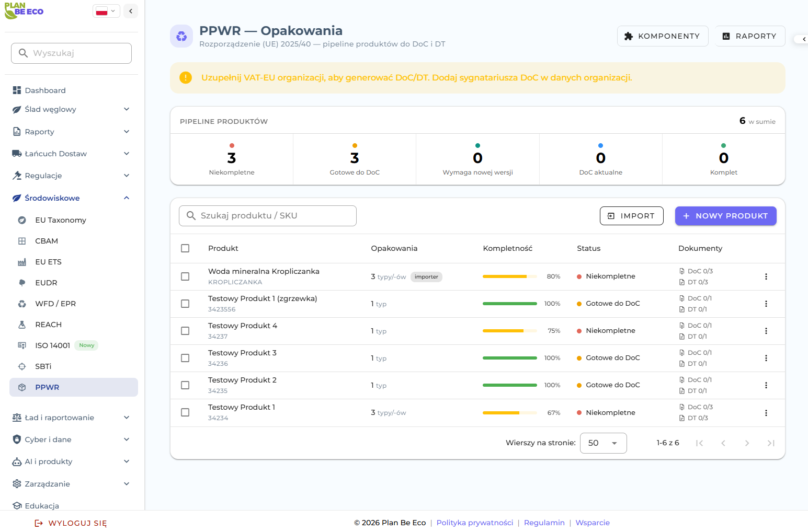Expand the Cyber i dane section
This screenshot has width=808, height=532.
click(x=71, y=440)
